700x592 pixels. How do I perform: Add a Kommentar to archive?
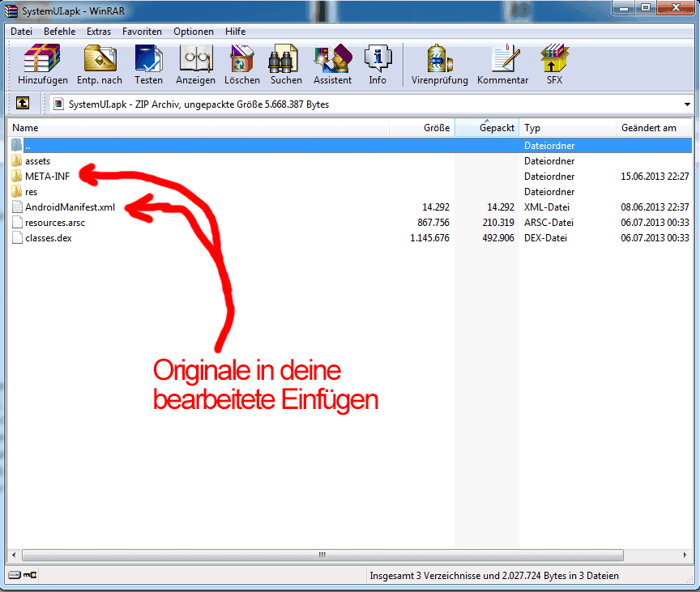click(505, 58)
